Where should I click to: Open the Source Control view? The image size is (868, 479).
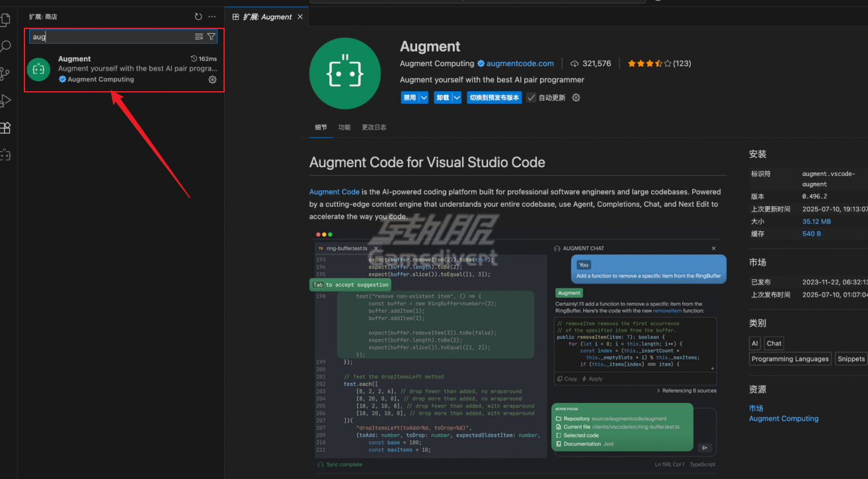click(x=7, y=74)
